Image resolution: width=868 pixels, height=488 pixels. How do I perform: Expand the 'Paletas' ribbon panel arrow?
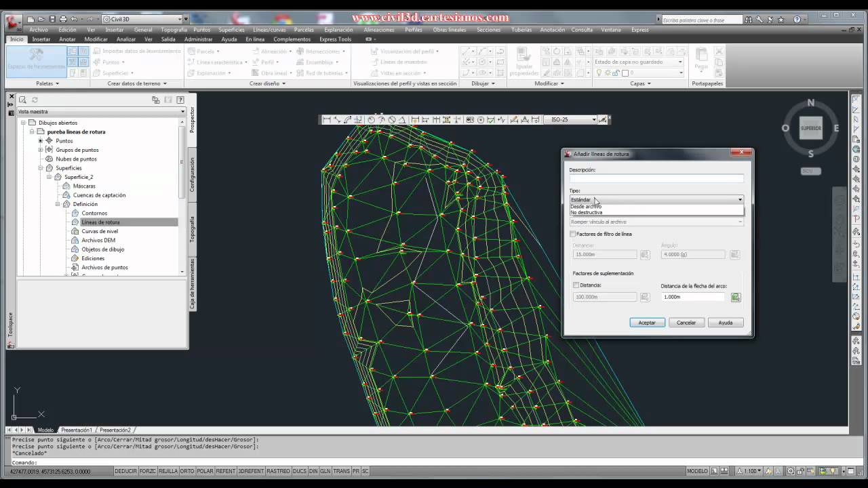57,84
